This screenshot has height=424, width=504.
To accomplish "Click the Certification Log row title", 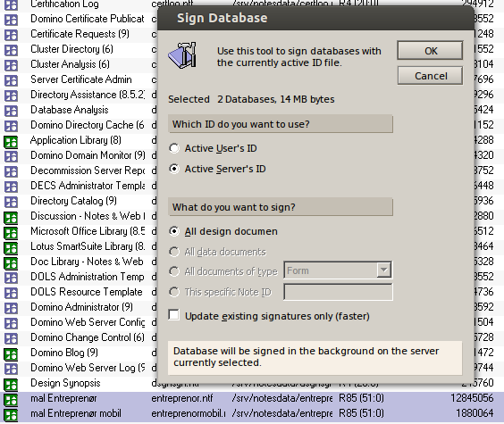I will coord(64,4).
